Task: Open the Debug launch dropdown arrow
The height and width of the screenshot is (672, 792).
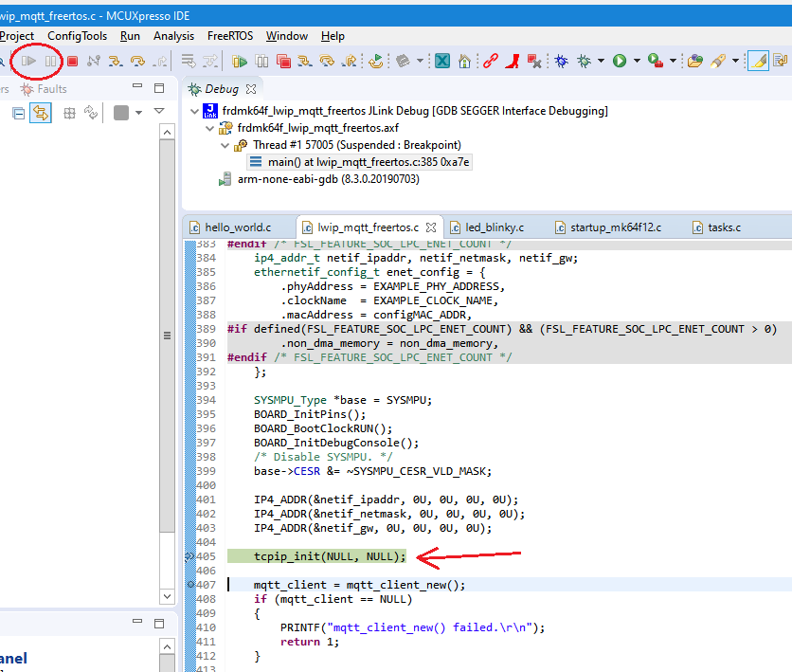Action: tap(601, 62)
